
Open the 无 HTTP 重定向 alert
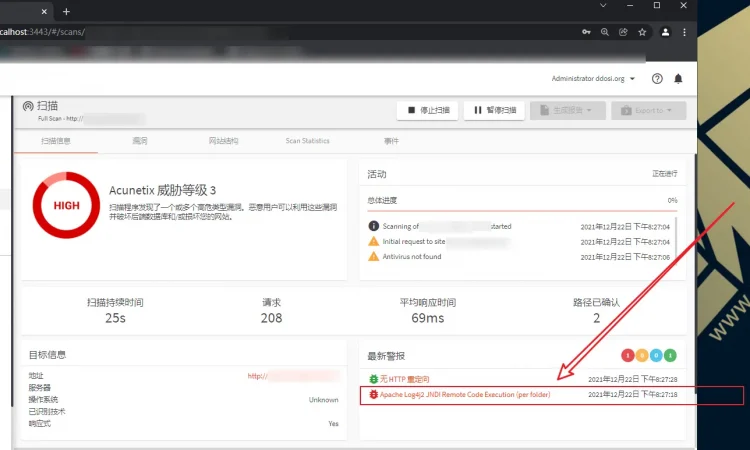pyautogui.click(x=405, y=379)
